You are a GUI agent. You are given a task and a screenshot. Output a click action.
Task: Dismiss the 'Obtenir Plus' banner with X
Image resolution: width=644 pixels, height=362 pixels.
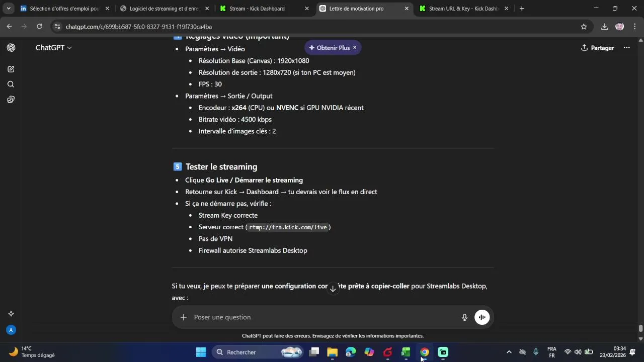click(x=355, y=48)
